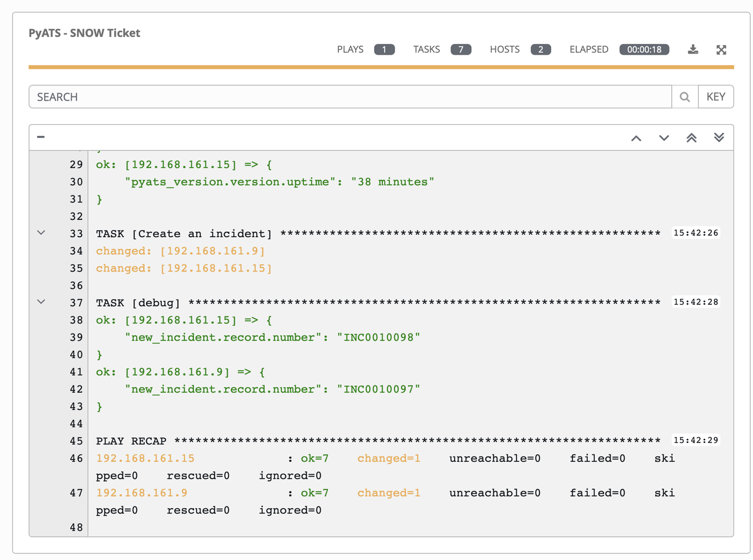The image size is (753, 560).
Task: Open changed result for 192.168.161.15
Action: click(184, 269)
